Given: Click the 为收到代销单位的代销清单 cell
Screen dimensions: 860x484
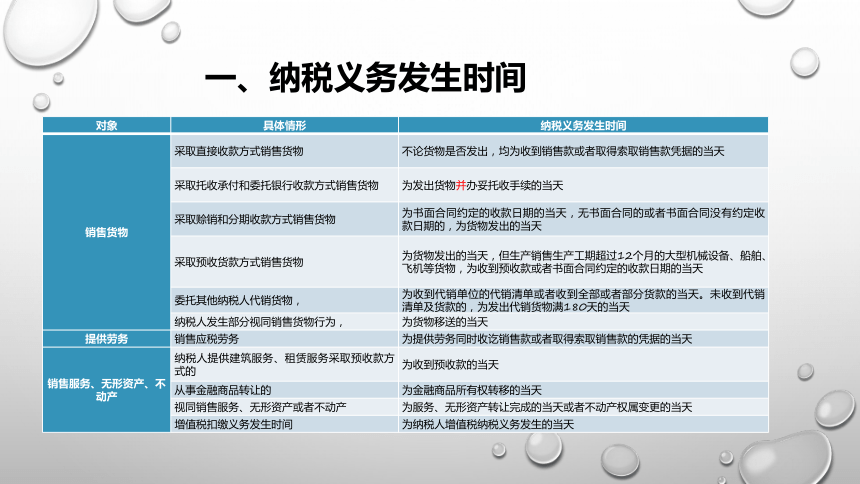Looking at the screenshot, I should click(x=583, y=300).
